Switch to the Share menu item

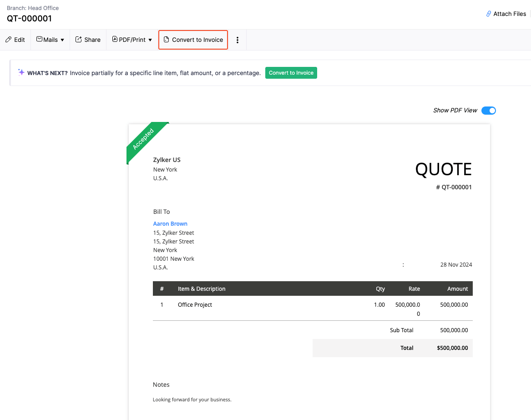tap(88, 40)
